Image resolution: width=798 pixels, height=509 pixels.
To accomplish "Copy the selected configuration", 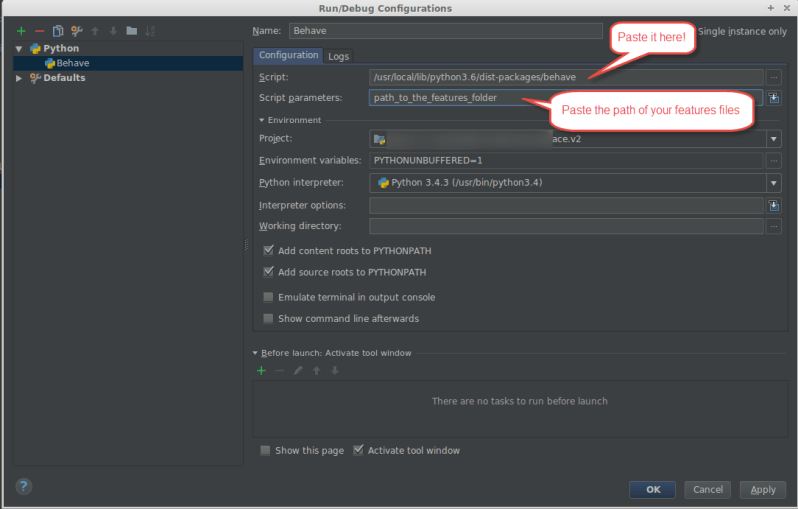I will pos(58,31).
